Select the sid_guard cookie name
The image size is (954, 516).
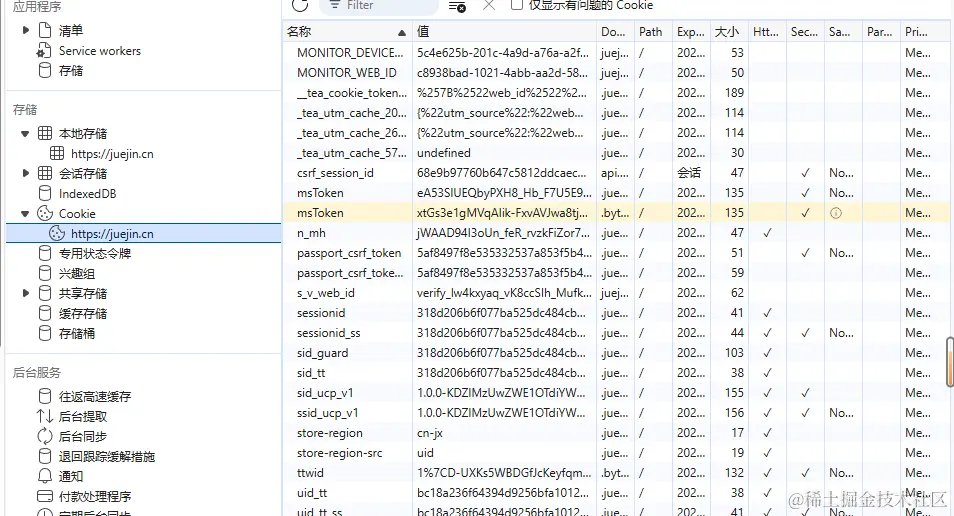[x=322, y=353]
